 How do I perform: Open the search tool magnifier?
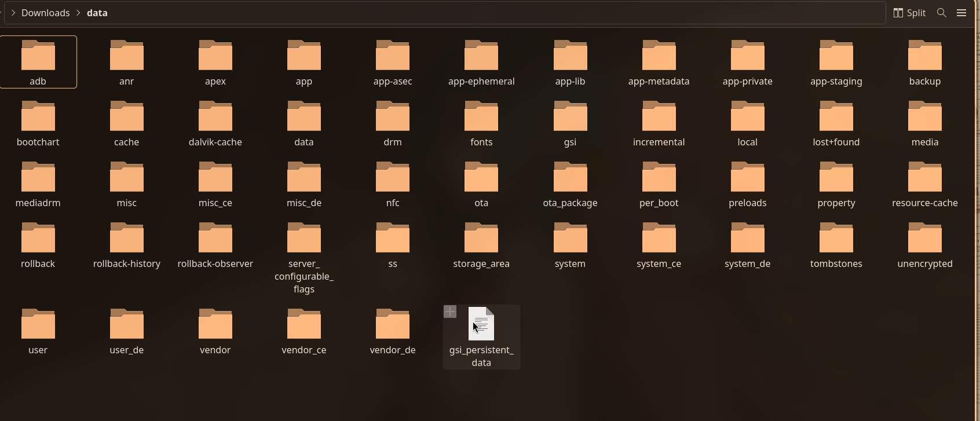[942, 13]
